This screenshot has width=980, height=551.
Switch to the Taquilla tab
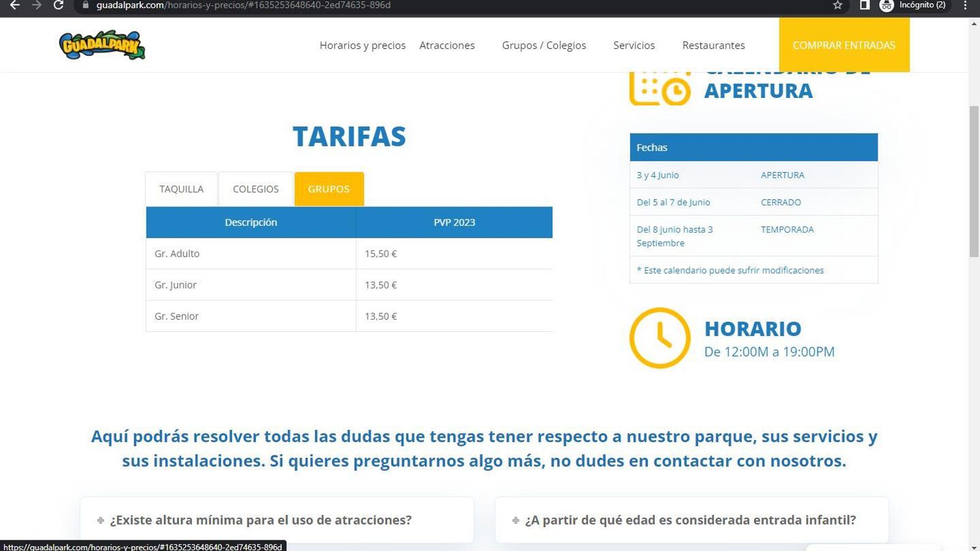pyautogui.click(x=181, y=189)
